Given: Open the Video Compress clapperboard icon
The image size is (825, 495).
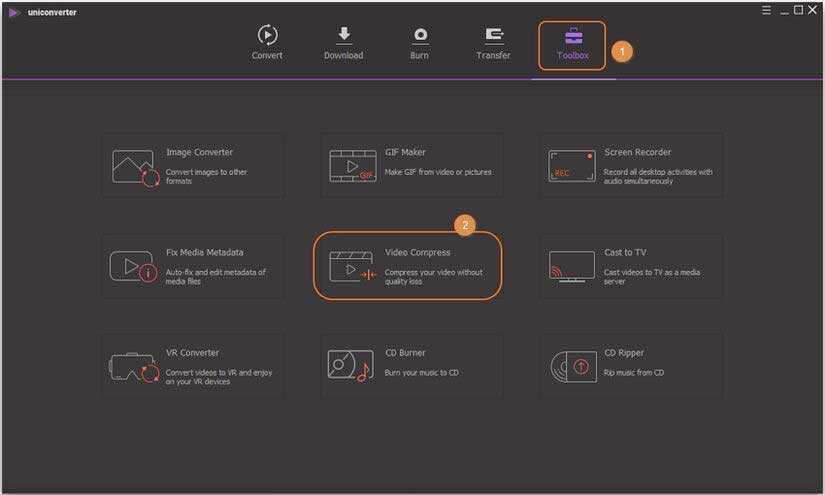Looking at the screenshot, I should coord(353,266).
